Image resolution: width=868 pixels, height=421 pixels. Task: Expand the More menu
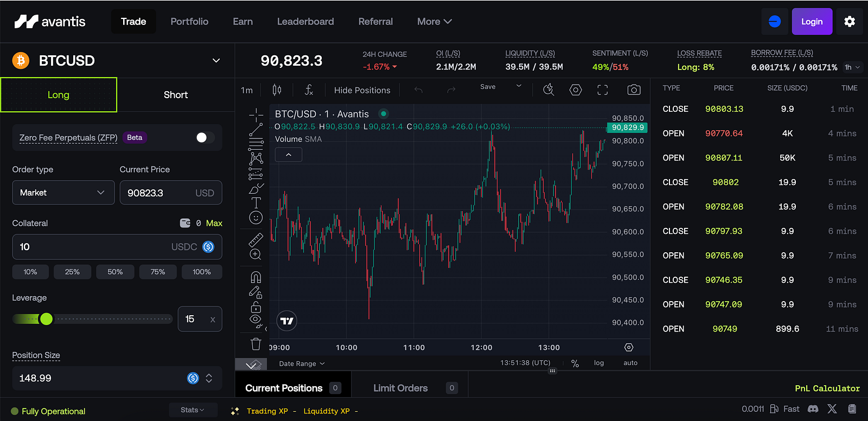point(435,22)
